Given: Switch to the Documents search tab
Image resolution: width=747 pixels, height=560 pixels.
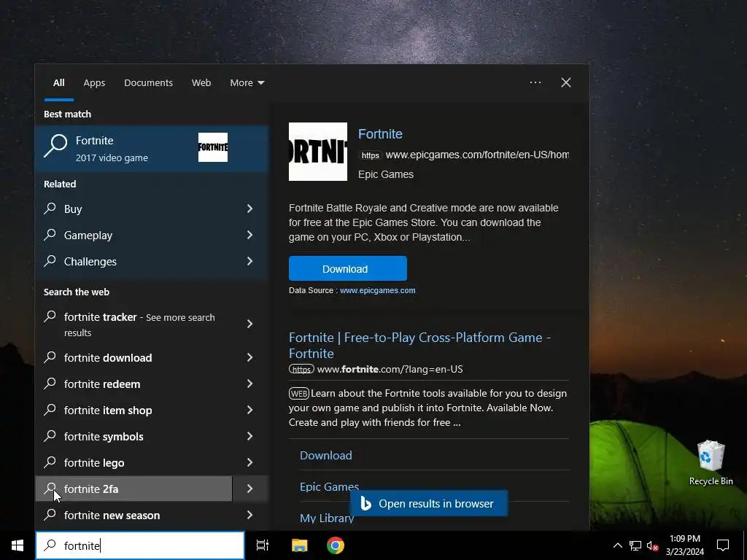Looking at the screenshot, I should point(148,83).
